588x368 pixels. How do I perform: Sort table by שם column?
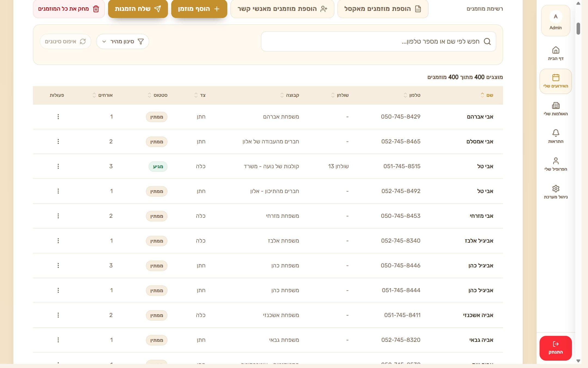point(487,95)
